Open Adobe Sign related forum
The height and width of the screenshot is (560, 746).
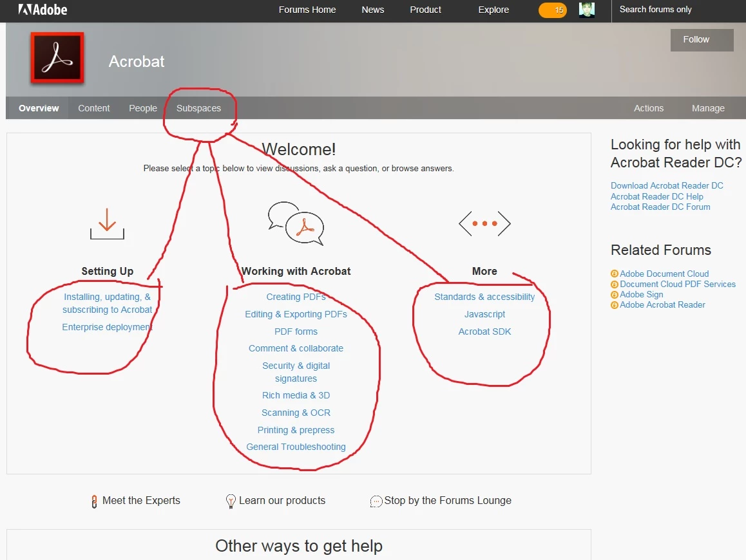(642, 295)
